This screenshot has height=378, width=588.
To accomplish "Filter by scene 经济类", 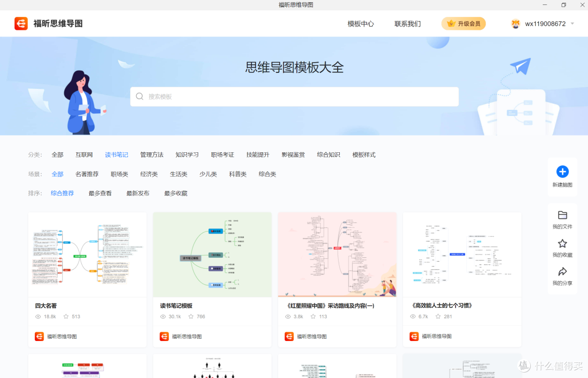I will tap(149, 174).
